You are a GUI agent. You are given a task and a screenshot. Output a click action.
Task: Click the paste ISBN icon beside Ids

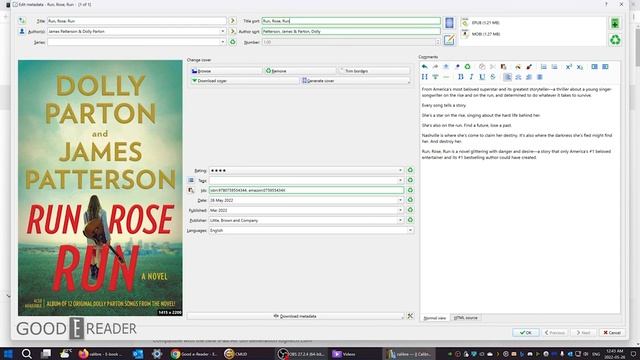[191, 190]
